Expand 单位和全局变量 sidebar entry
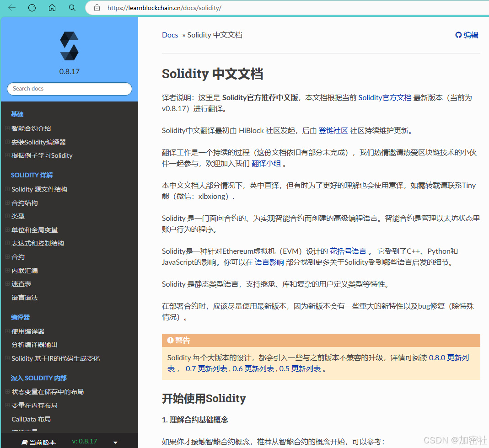This screenshot has height=448, width=489. pyautogui.click(x=7, y=230)
